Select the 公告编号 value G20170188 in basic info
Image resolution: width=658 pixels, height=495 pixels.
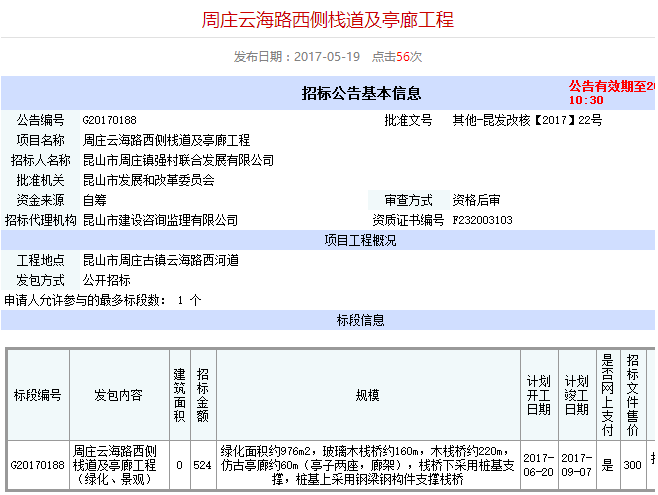click(x=110, y=120)
